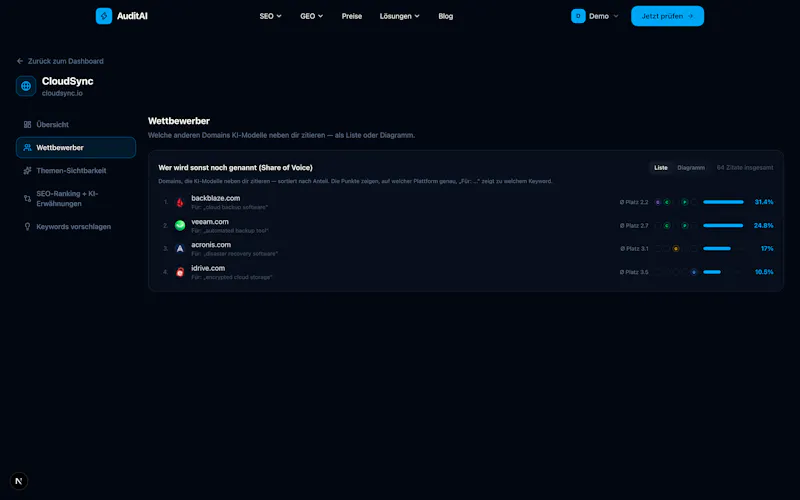Click the 64 Zitate insgesamt label
This screenshot has height=500, width=800.
745,167
